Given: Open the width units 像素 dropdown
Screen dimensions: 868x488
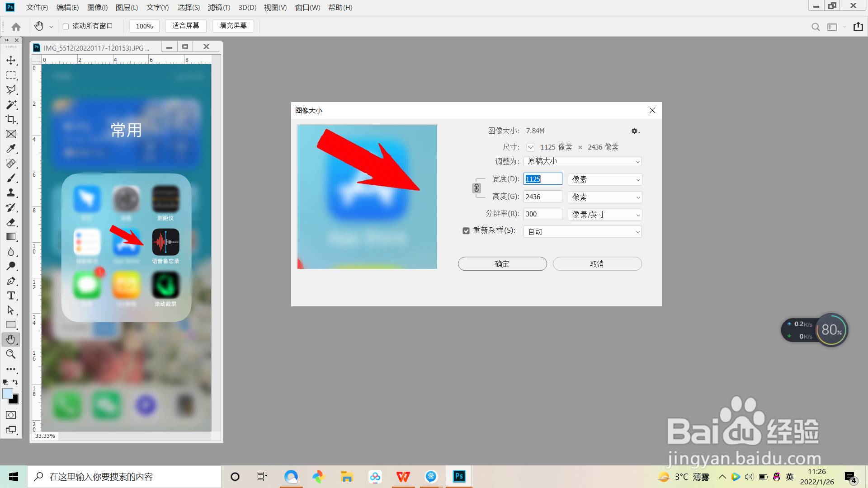Looking at the screenshot, I should click(x=604, y=179).
